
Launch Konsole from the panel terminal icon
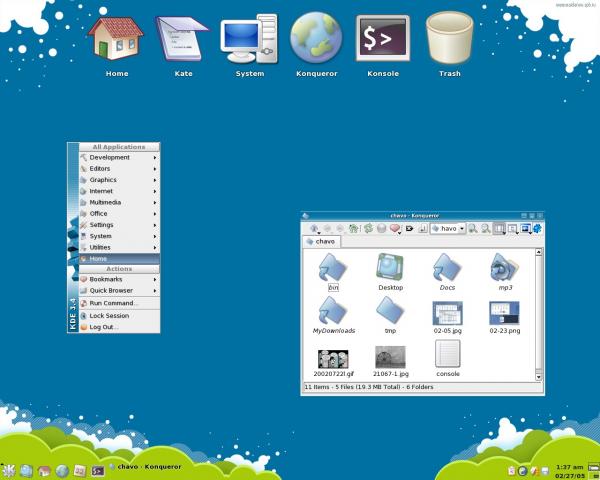tap(98, 470)
